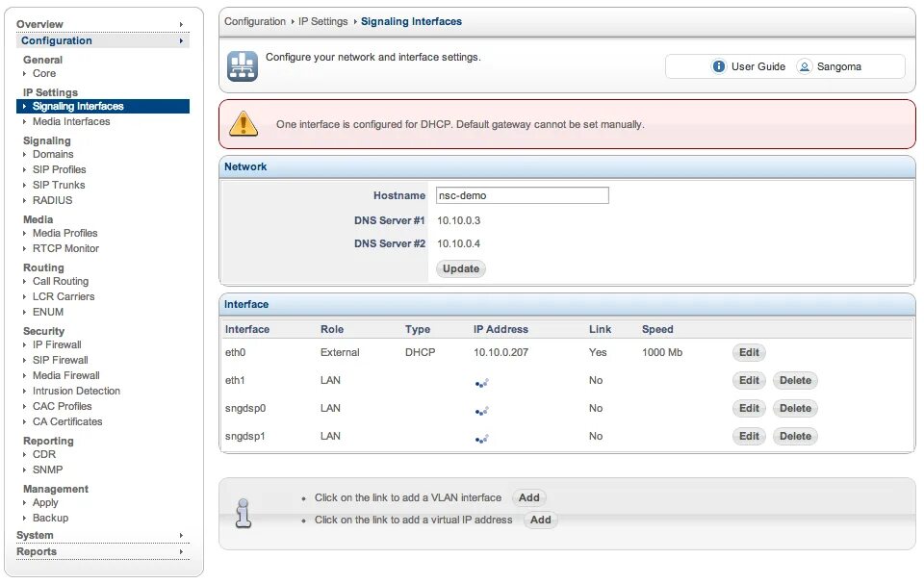Screen dimensions: 924x584
Task: Open Media Interfaces page
Action: [x=71, y=121]
